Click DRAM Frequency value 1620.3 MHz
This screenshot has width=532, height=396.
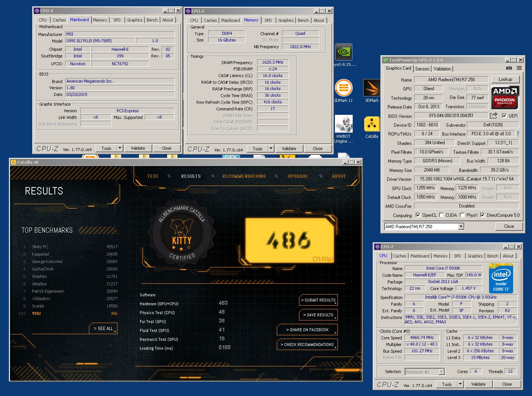coord(273,63)
